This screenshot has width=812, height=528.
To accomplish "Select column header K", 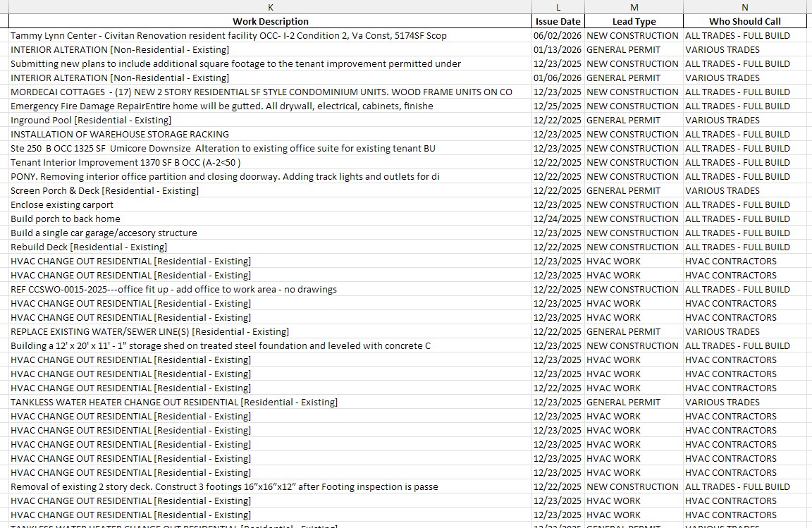I will tap(270, 7).
